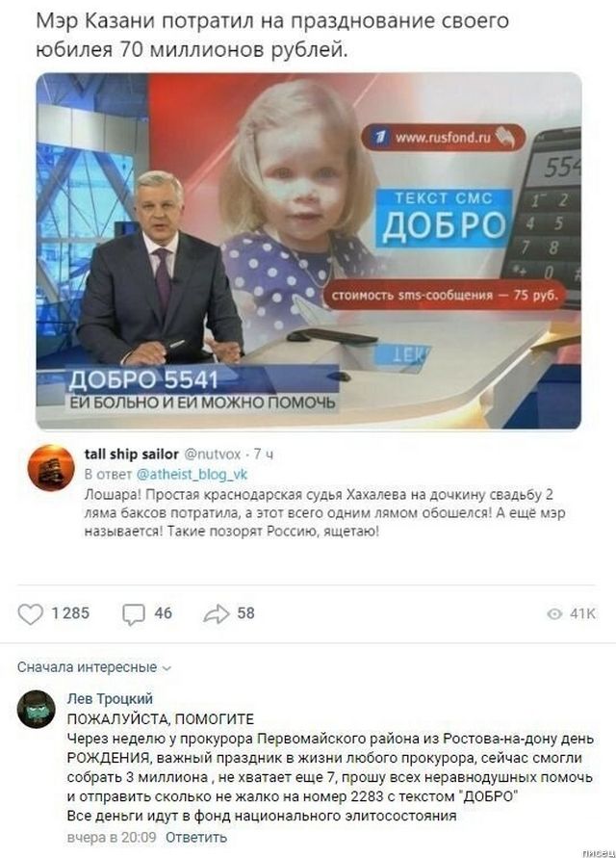The image size is (616, 858).
Task: Open the @nutvox handle
Action: pyautogui.click(x=212, y=455)
